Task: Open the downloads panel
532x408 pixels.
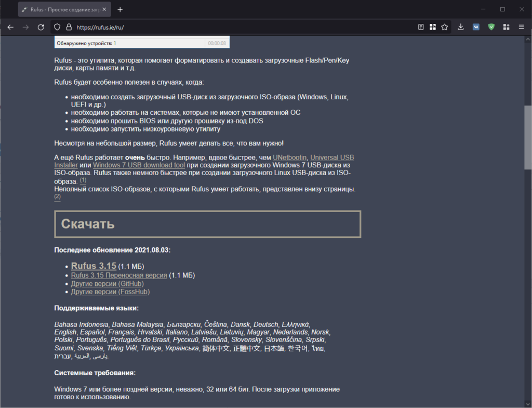Action: pos(460,27)
